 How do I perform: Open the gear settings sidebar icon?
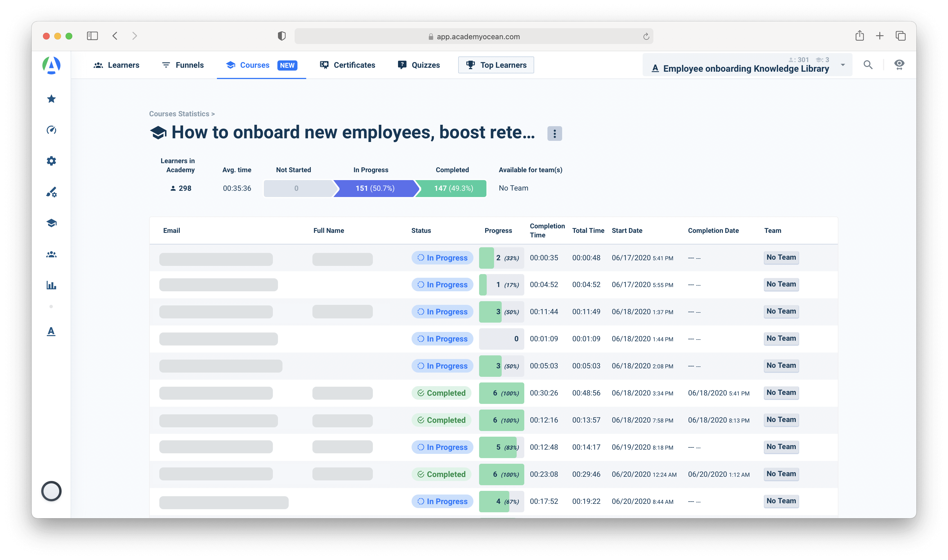click(x=51, y=161)
